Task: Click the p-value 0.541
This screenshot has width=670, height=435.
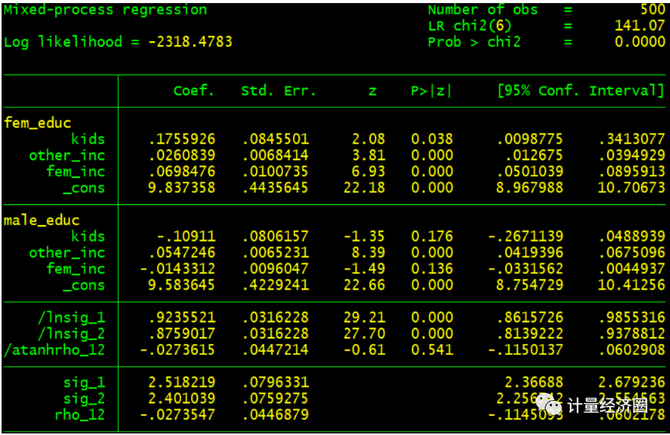Action: [432, 350]
